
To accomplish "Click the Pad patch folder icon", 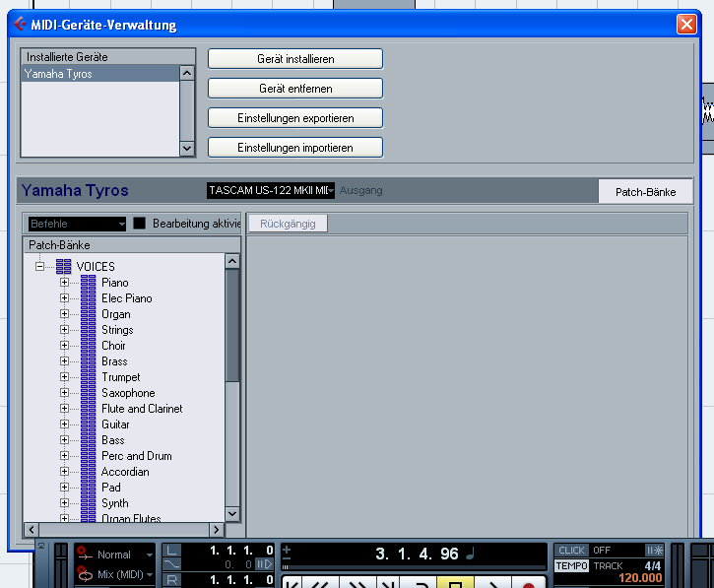I will (x=89, y=488).
